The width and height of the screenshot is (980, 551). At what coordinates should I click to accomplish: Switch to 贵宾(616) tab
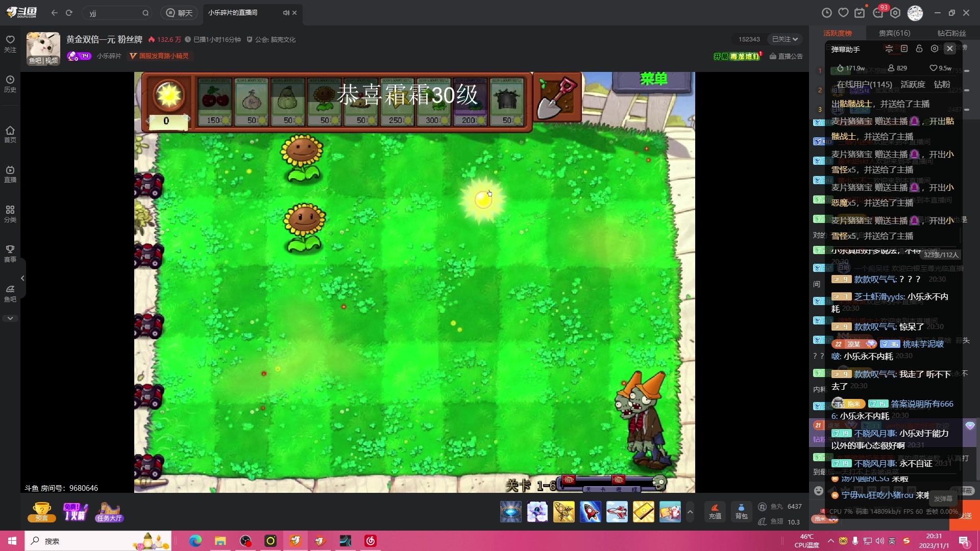[894, 33]
